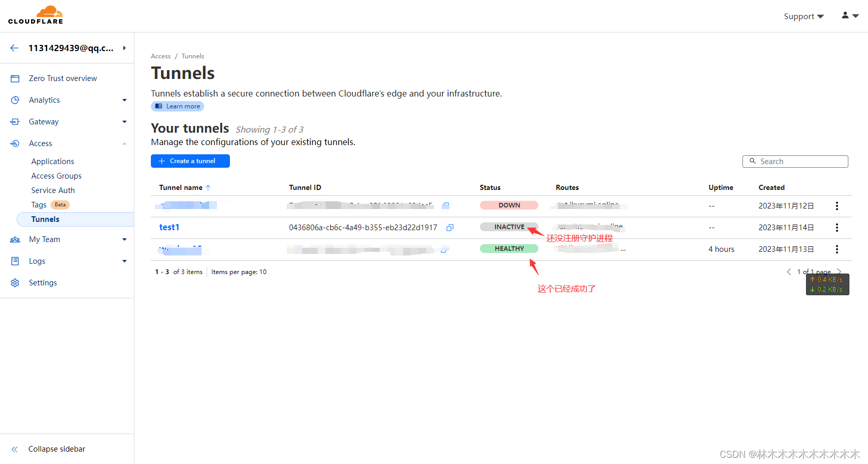Click the Created column header
868x464 pixels.
[771, 188]
